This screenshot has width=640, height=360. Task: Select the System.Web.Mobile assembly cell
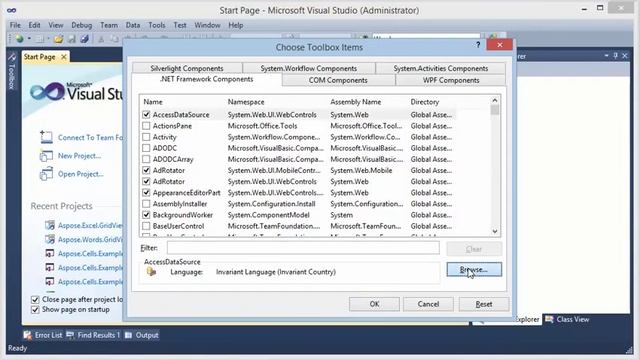pos(361,170)
